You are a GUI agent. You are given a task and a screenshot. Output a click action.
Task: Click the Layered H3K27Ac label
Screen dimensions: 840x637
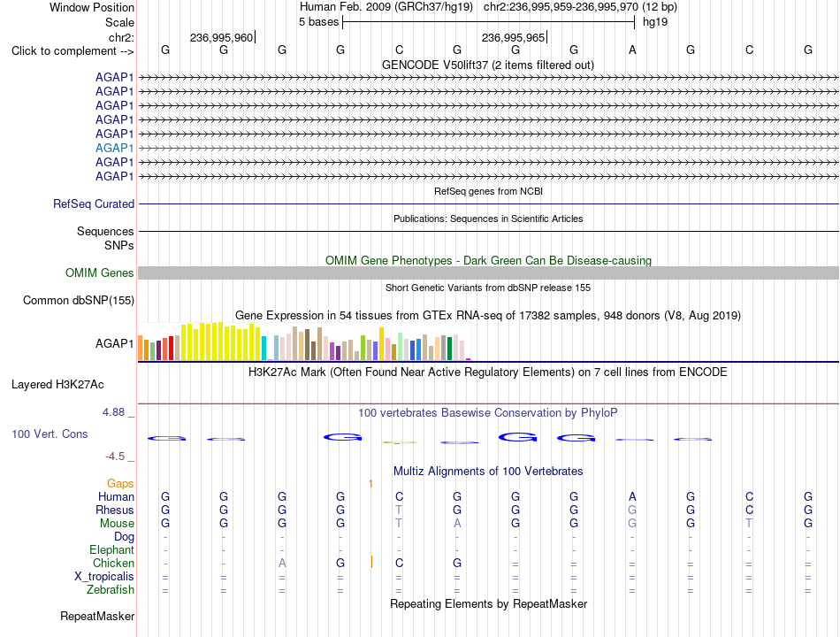point(57,385)
